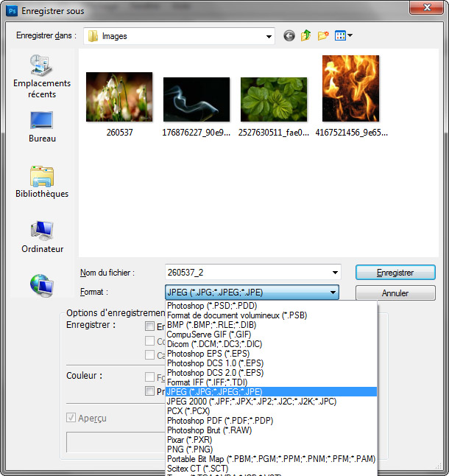449x476 pixels.
Task: Go up one folder level icon
Action: (x=306, y=35)
